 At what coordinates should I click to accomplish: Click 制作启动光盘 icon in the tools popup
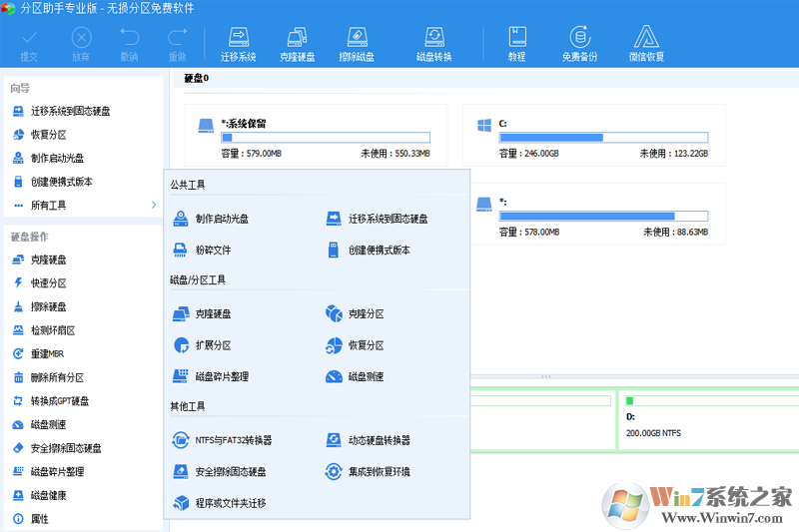pos(181,219)
